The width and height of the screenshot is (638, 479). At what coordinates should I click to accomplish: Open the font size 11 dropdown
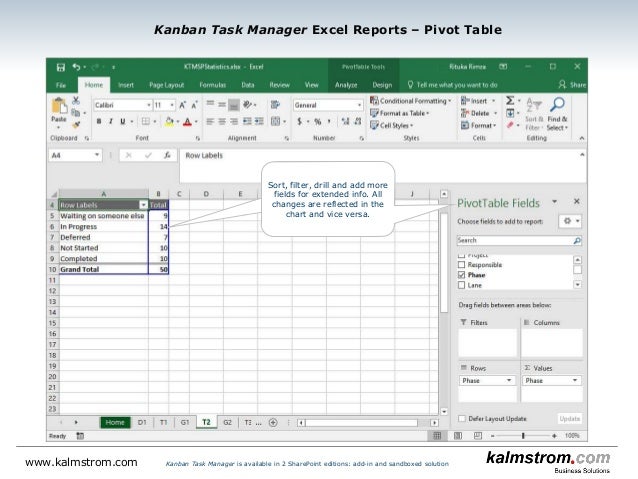pyautogui.click(x=172, y=105)
